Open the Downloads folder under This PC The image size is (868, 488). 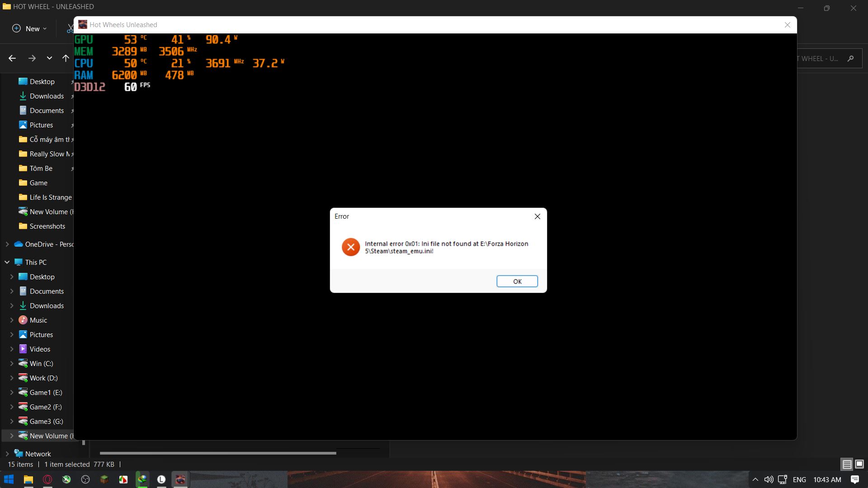47,305
